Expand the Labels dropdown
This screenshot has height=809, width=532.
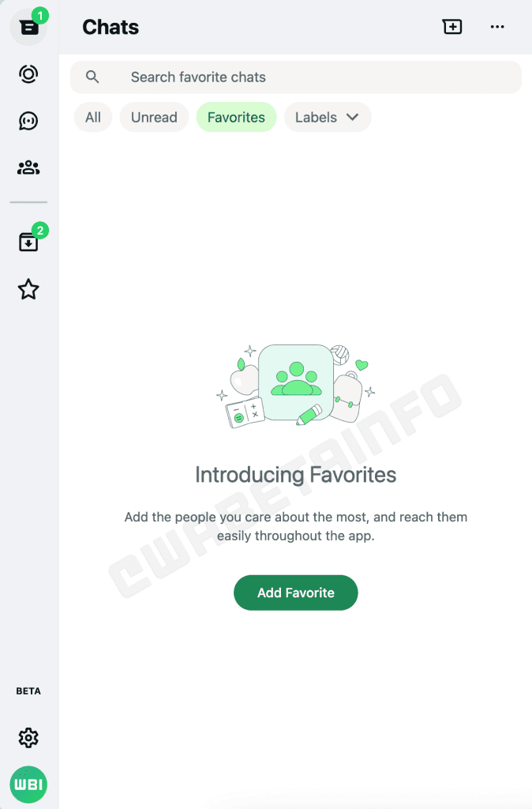coord(328,117)
